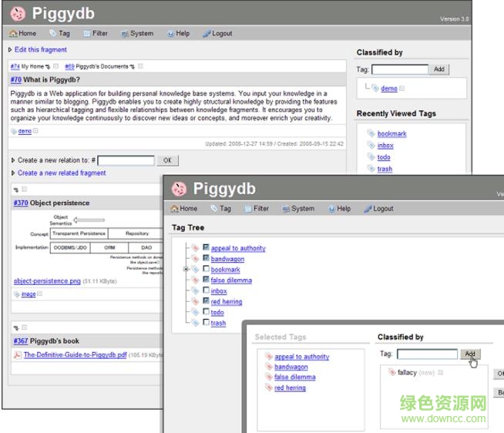Open Filter in front Tag Tree window

[257, 208]
